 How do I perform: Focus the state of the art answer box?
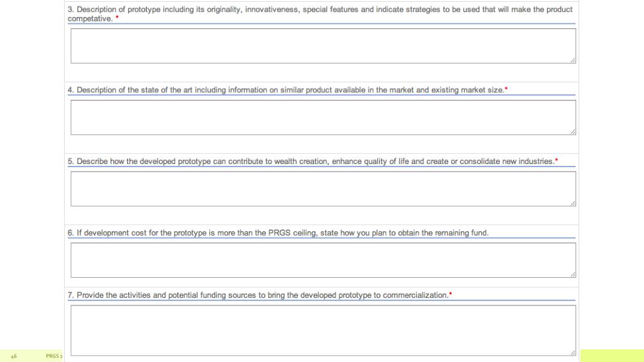(323, 118)
